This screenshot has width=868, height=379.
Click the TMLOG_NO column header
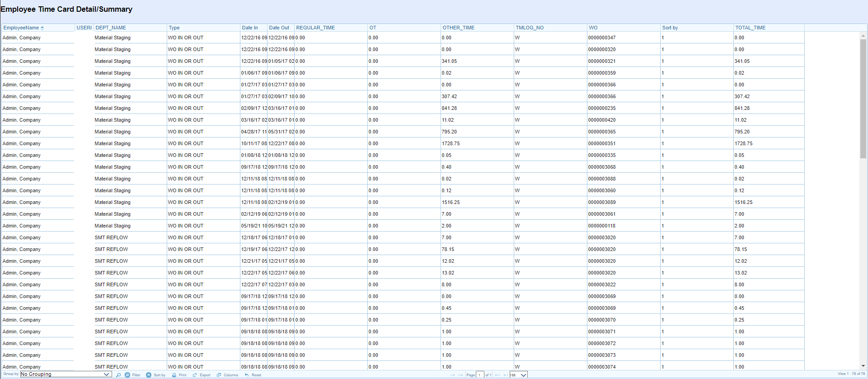tap(550, 28)
